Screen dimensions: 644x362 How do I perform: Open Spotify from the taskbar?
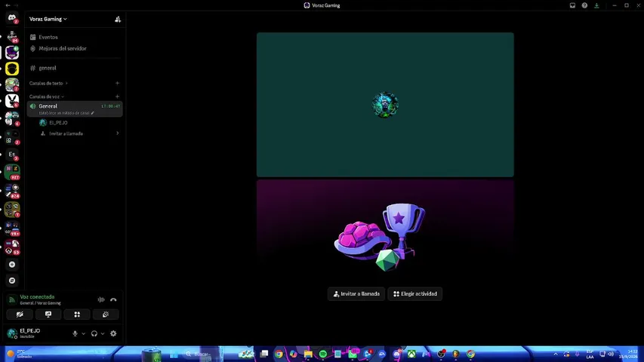[323, 354]
